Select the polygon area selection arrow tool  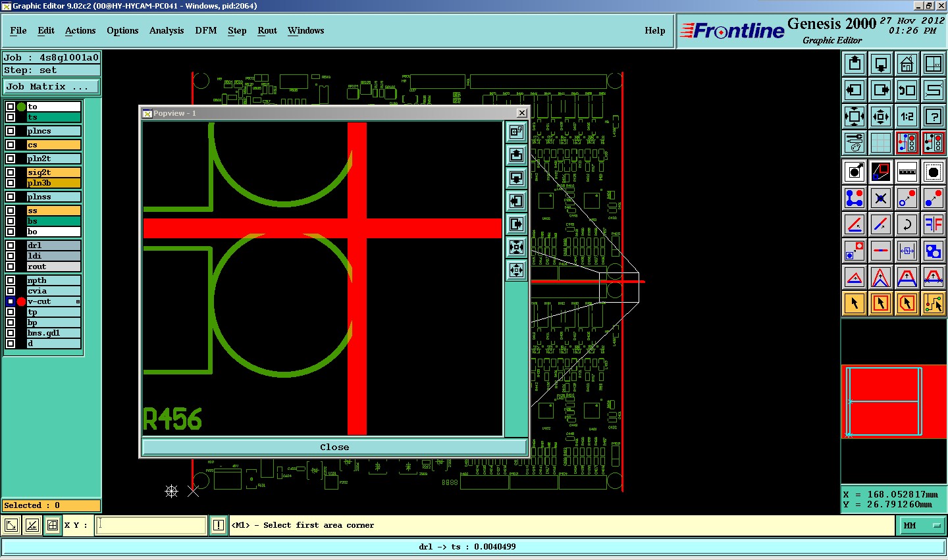907,303
